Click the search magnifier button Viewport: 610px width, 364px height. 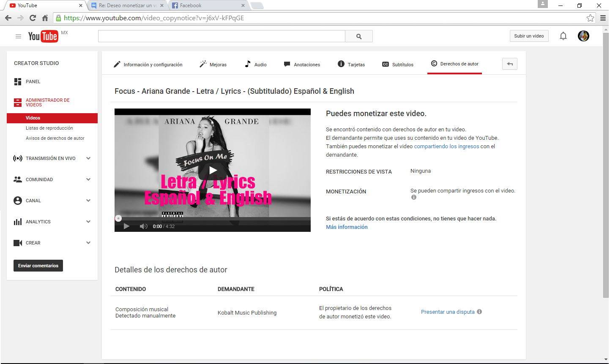359,36
